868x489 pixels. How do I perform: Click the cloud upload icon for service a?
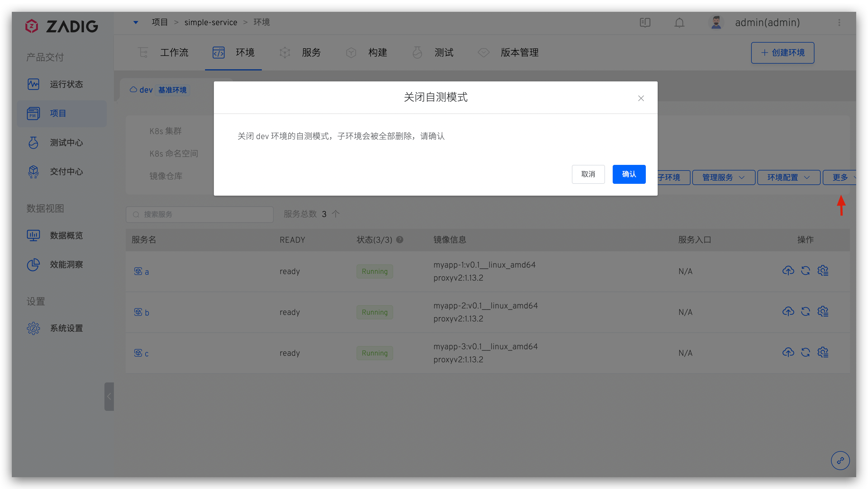pyautogui.click(x=788, y=271)
